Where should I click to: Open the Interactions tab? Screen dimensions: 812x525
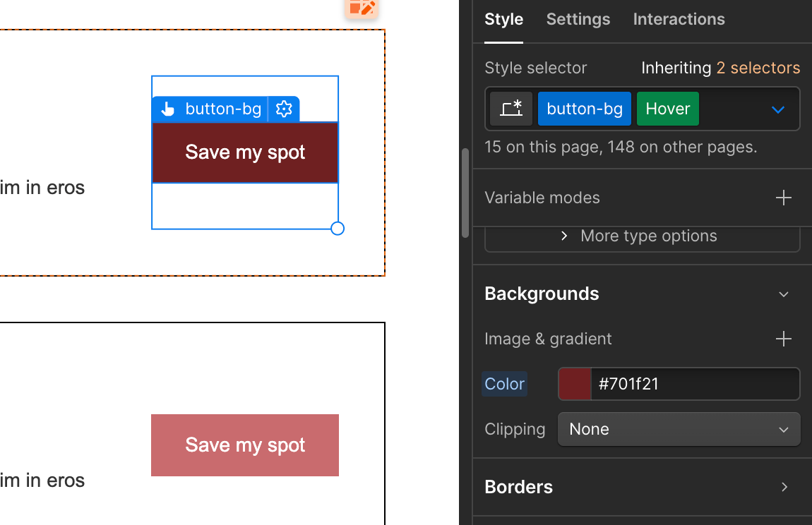(679, 19)
